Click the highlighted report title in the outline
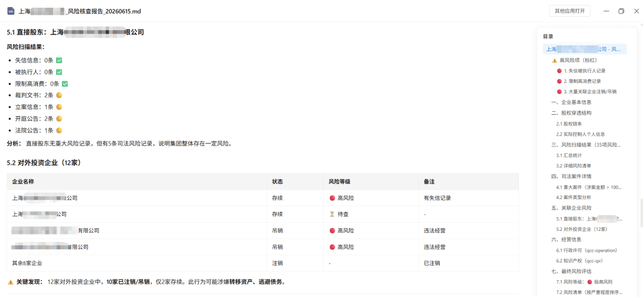The width and height of the screenshot is (644, 297). 585,49
